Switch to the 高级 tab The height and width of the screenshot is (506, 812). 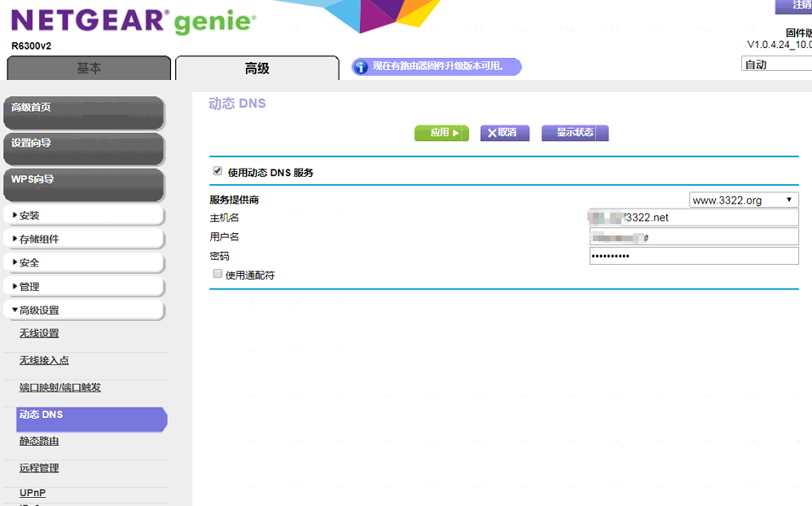click(257, 68)
